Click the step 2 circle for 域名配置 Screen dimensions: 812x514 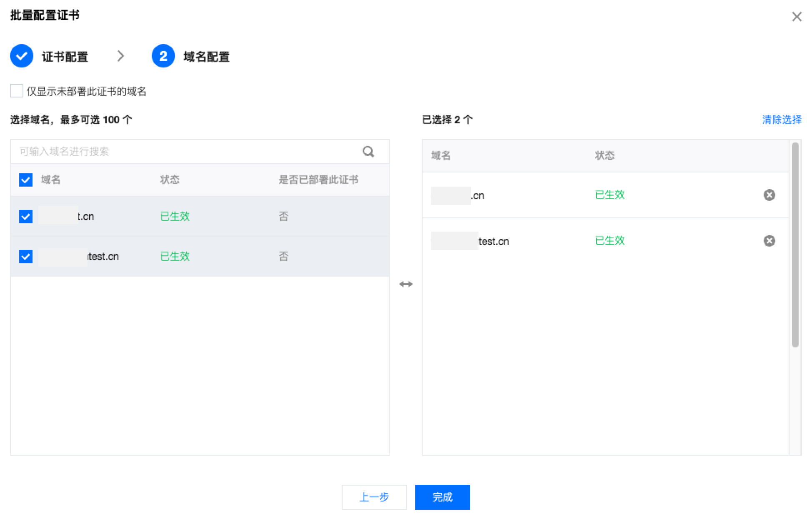pyautogui.click(x=163, y=56)
